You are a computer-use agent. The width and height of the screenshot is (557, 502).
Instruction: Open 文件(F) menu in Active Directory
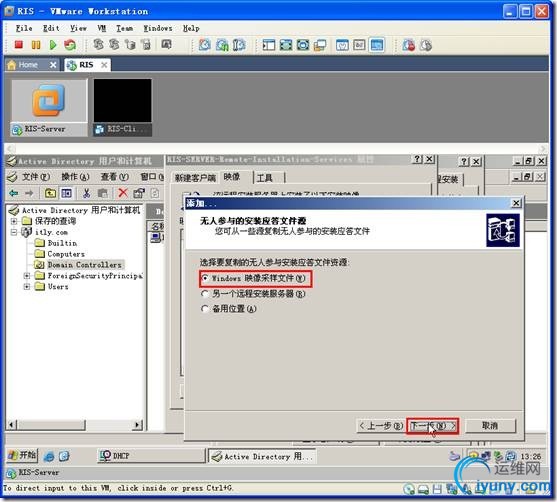point(36,177)
